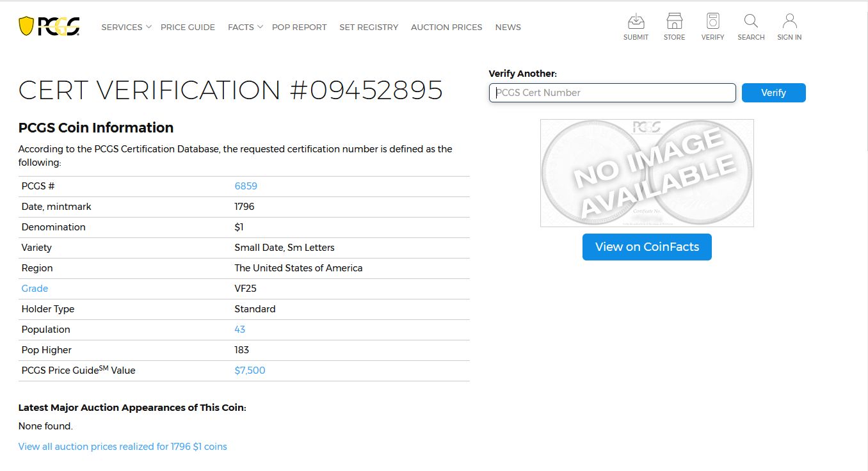
Task: Click the Grade link in table
Action: pyautogui.click(x=35, y=289)
